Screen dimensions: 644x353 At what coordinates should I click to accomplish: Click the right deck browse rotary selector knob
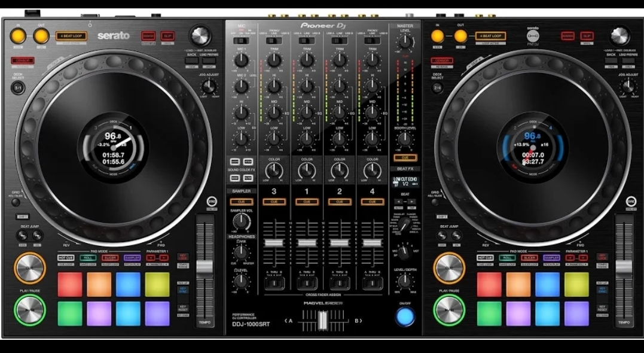coord(619,36)
